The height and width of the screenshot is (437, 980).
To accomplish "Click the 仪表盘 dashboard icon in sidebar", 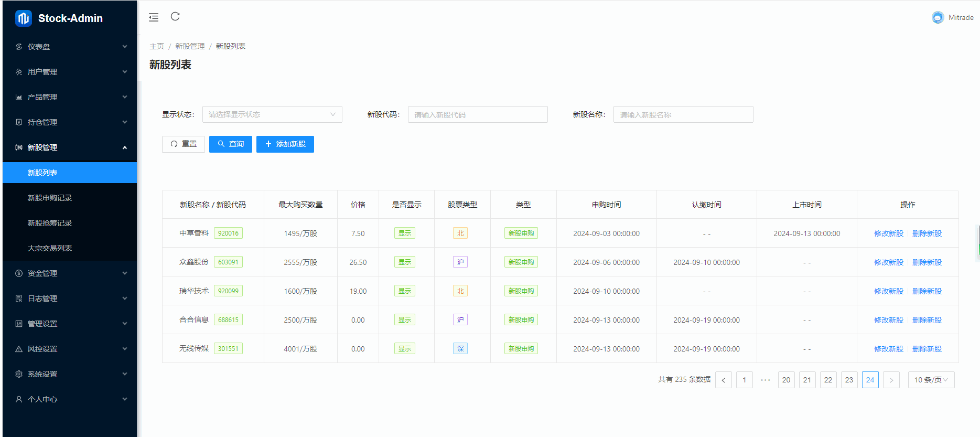I will 19,47.
